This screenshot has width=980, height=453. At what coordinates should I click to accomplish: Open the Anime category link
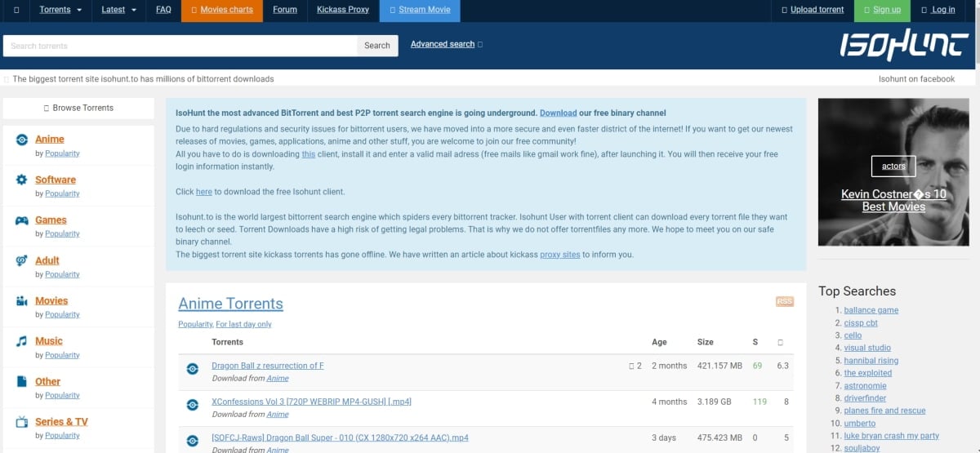point(50,139)
